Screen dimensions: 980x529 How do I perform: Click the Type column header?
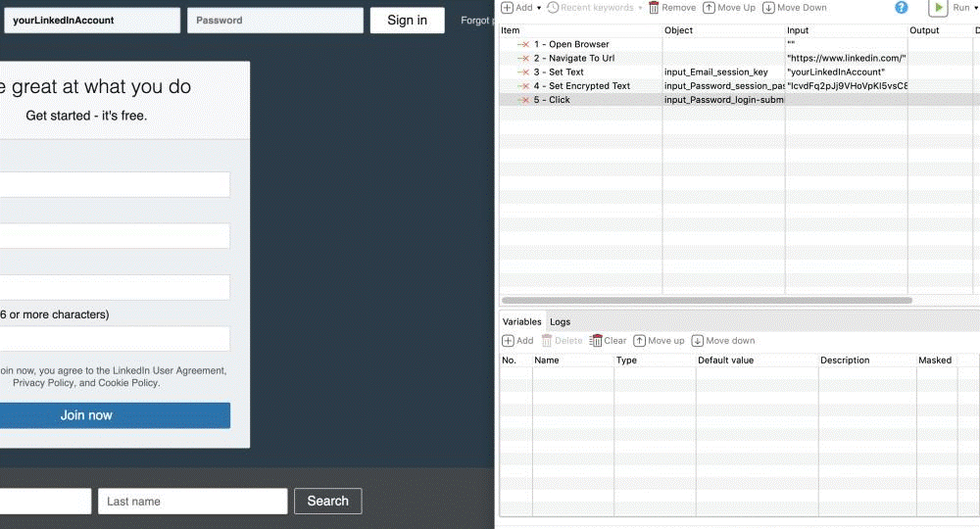click(x=626, y=361)
